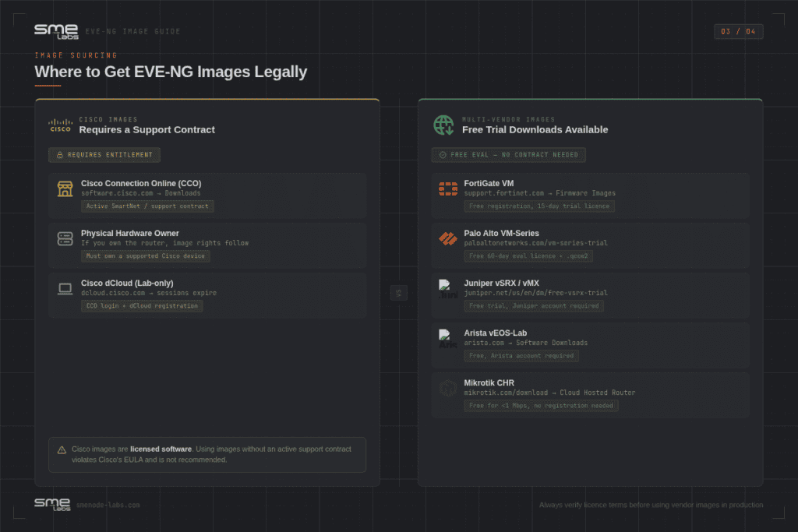The width and height of the screenshot is (798, 532).
Task: Click the 'Requires a Support Contract' title
Action: (x=147, y=130)
